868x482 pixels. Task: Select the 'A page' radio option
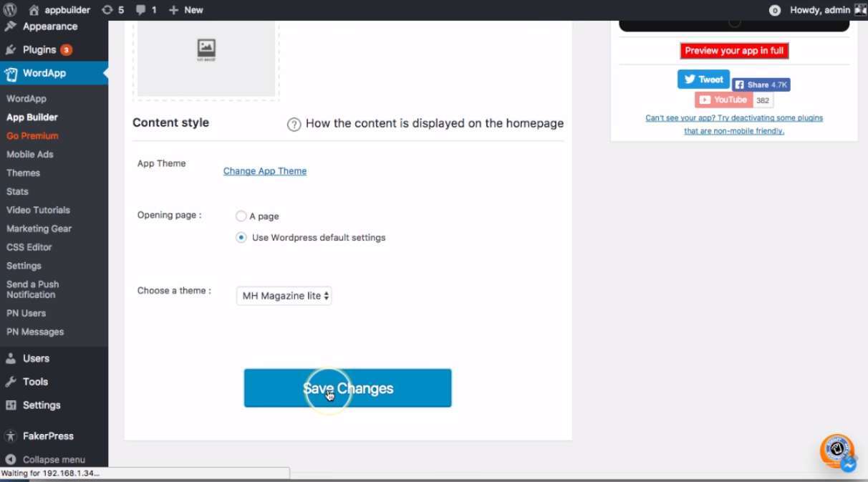click(x=241, y=216)
